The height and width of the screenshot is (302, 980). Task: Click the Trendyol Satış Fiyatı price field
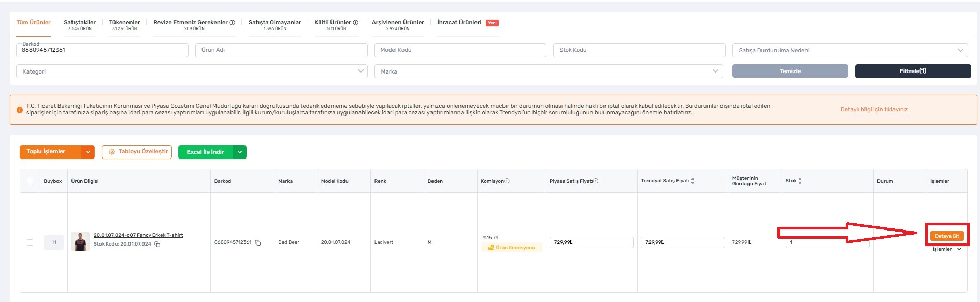pos(682,242)
